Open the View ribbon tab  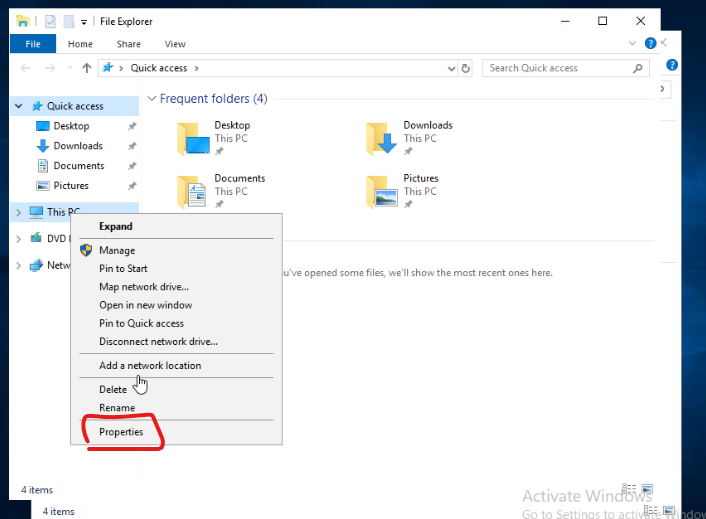click(175, 44)
